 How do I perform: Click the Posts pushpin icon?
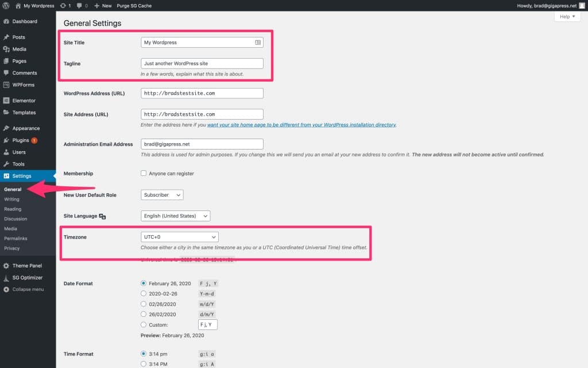[x=6, y=37]
